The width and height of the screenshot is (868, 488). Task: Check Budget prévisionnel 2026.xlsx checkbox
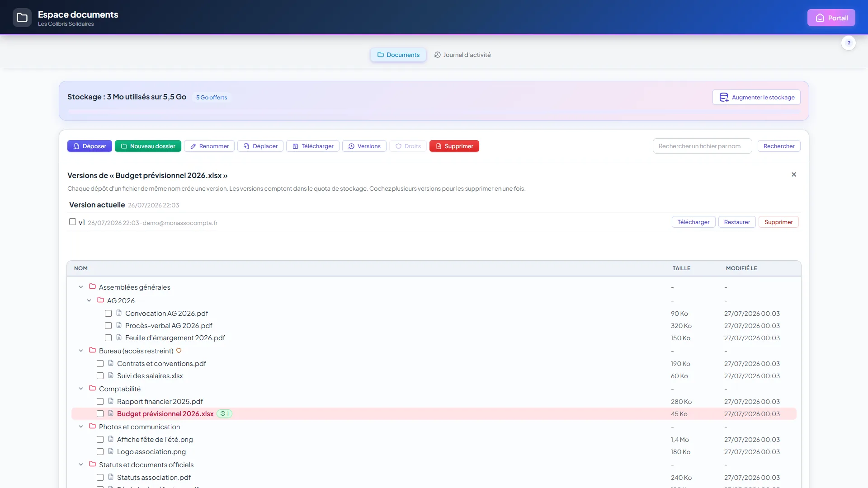point(100,413)
